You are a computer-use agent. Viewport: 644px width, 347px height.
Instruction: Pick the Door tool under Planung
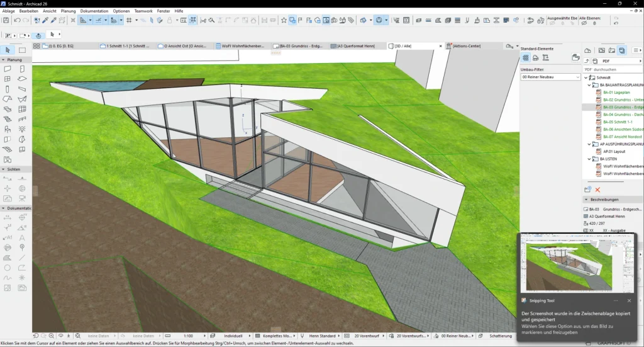click(22, 69)
